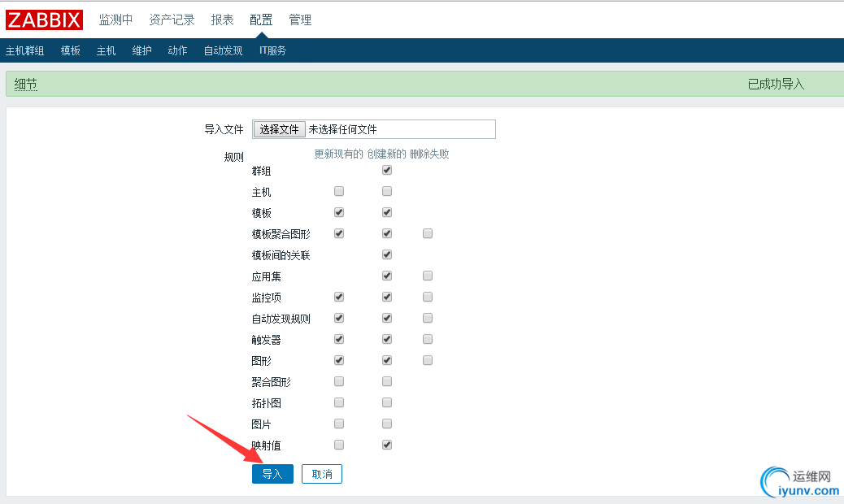The height and width of the screenshot is (504, 844).
Task: Click the import file input field
Action: coord(373,129)
